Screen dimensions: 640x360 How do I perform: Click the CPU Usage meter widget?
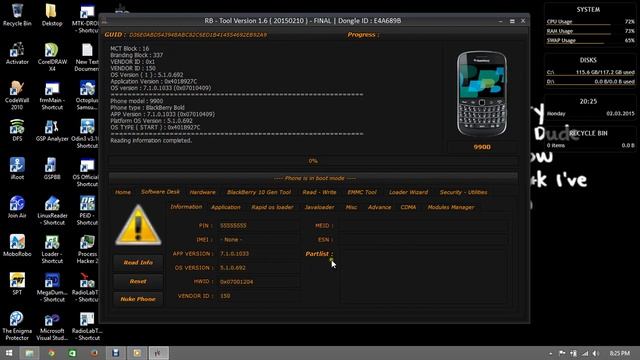pos(590,22)
